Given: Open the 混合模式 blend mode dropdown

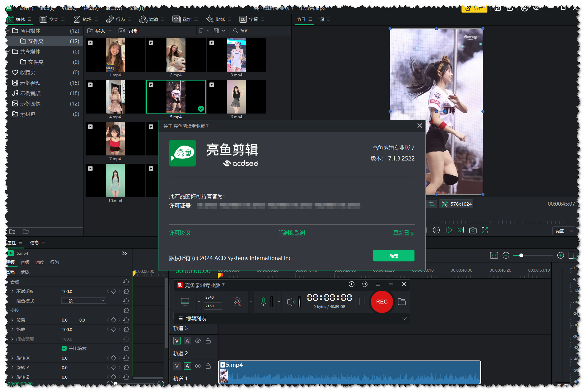Looking at the screenshot, I should pos(84,301).
